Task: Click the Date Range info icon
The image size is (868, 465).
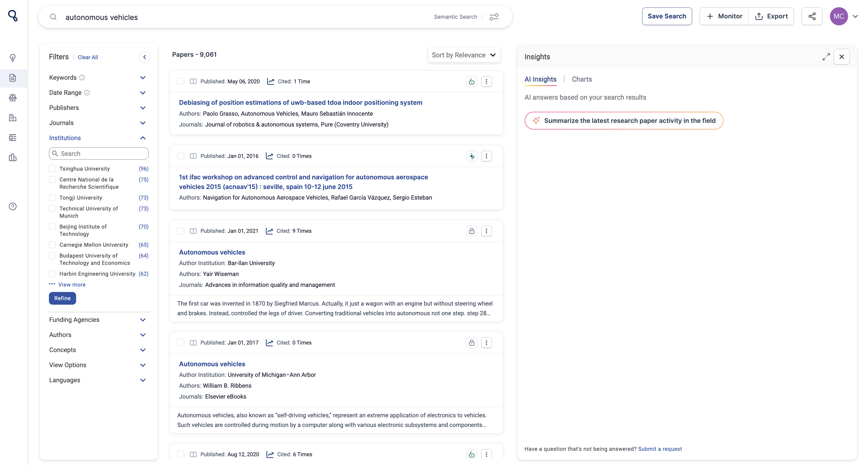Action: 87,93
